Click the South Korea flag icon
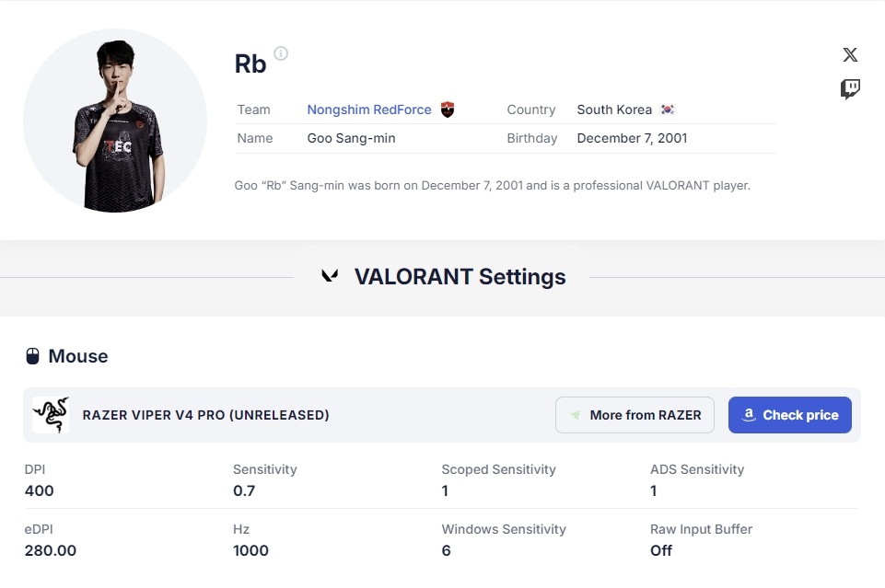This screenshot has height=588, width=885. [x=668, y=110]
